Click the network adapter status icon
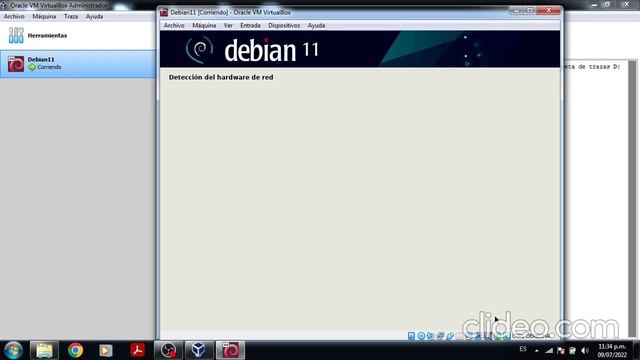Screen dimensions: 640x360 (x=440, y=336)
